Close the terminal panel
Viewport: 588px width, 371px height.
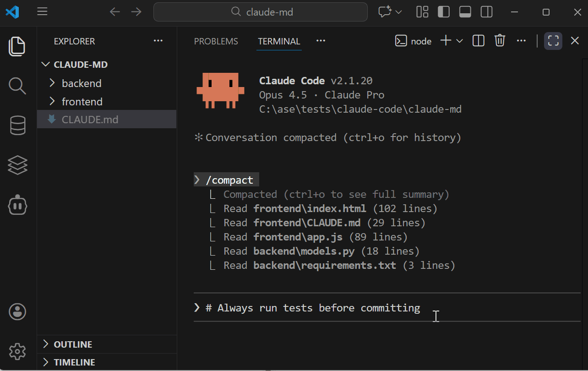click(x=575, y=41)
